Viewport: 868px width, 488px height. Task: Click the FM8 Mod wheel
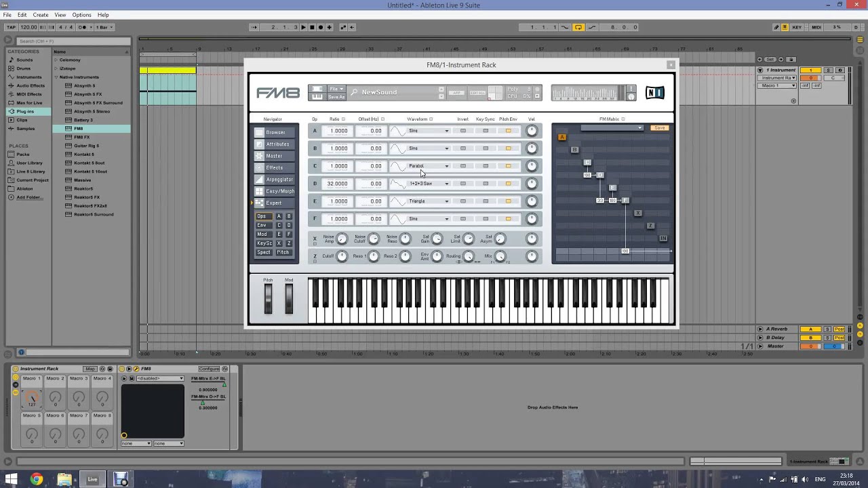point(289,298)
